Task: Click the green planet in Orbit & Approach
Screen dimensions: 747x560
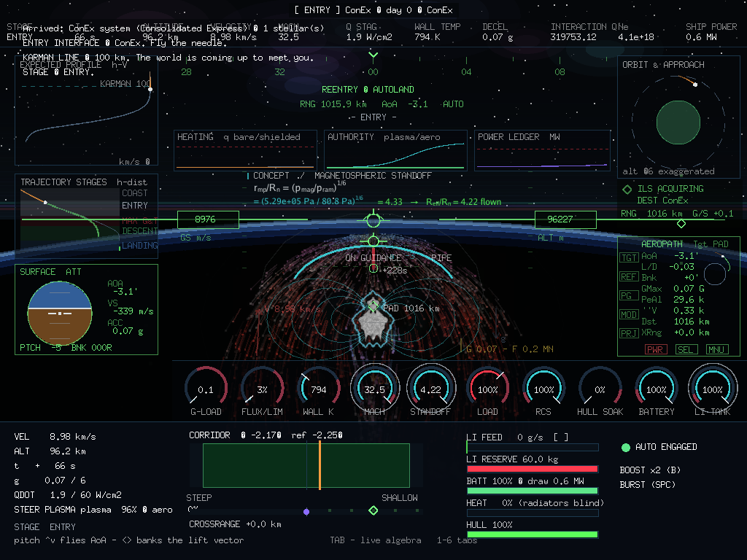Action: click(678, 122)
